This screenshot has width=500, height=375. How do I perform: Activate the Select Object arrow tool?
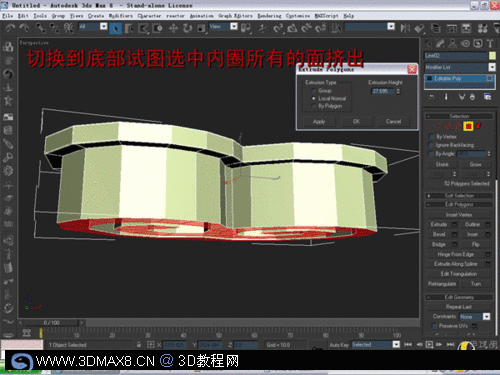tap(115, 29)
